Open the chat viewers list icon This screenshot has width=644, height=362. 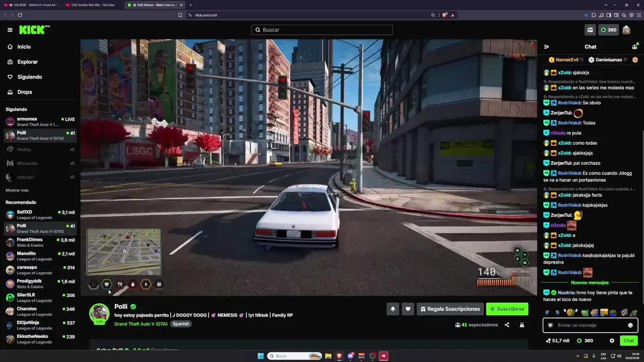pos(634,47)
